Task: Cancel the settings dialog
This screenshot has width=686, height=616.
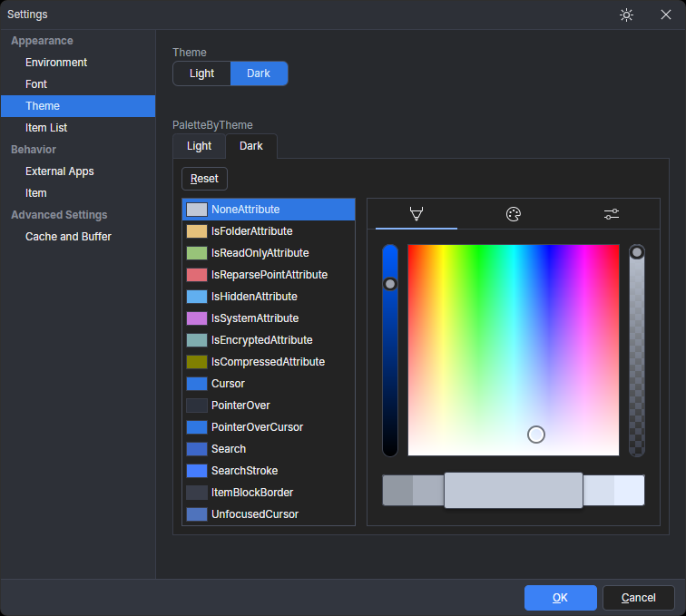Action: tap(638, 597)
